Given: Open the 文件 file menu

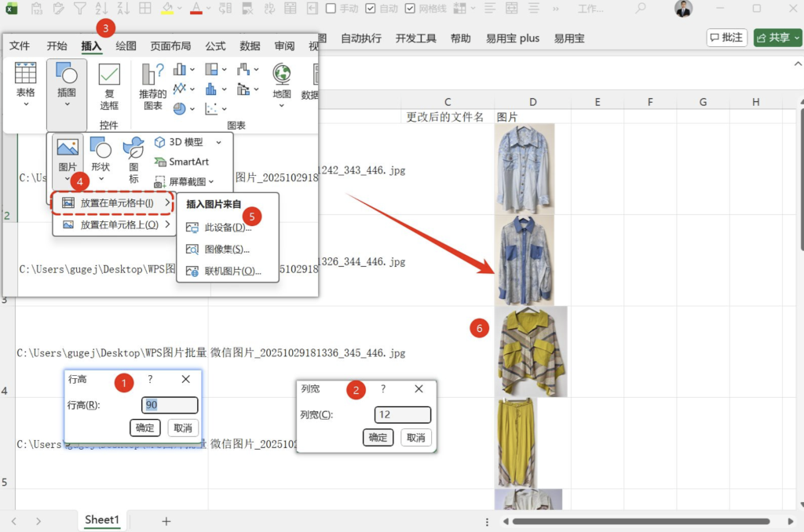Looking at the screenshot, I should pos(20,46).
